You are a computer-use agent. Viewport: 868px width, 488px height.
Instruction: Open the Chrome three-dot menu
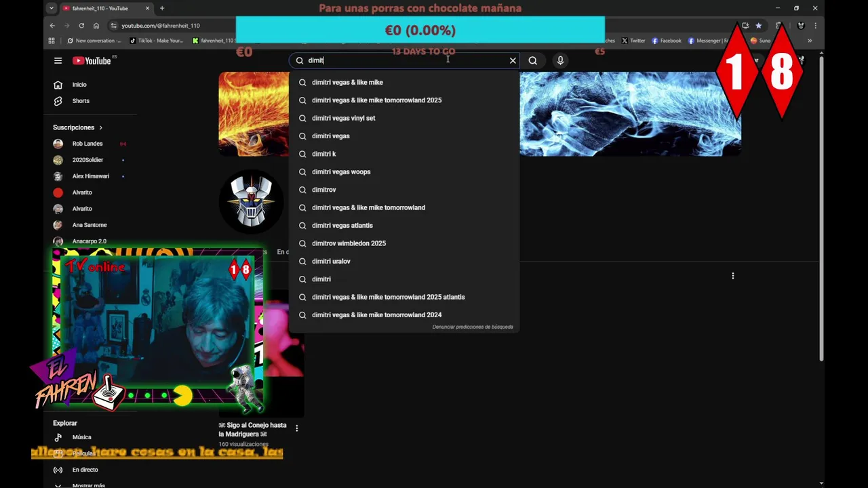click(815, 26)
